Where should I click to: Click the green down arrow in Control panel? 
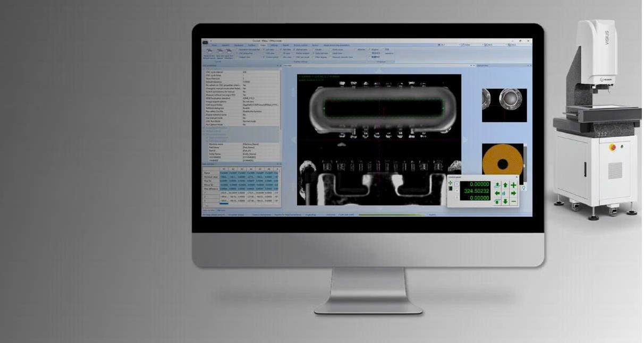point(505,202)
